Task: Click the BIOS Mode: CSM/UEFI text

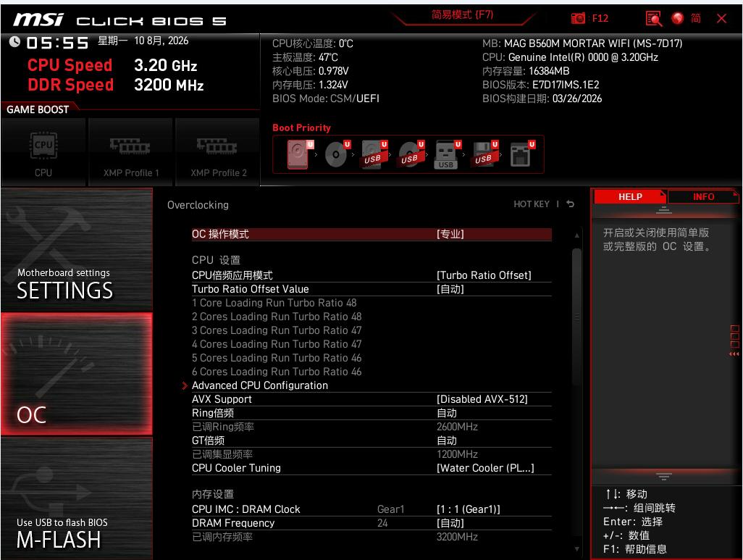Action: click(326, 99)
